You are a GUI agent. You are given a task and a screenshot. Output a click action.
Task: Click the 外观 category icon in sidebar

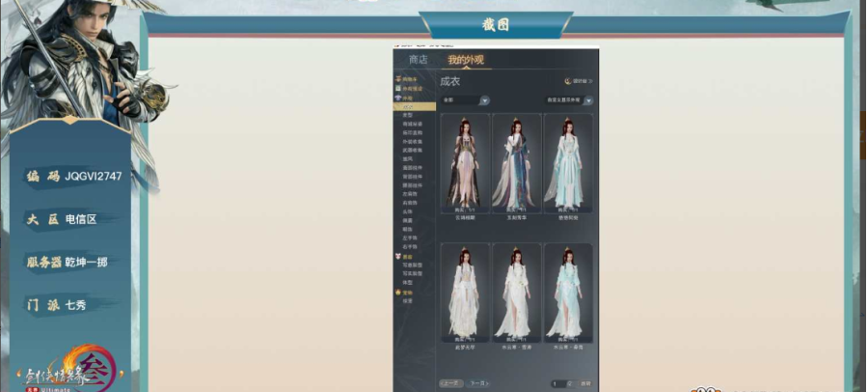[x=398, y=98]
